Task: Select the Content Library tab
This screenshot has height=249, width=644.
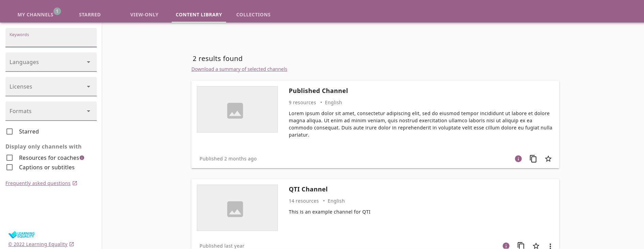Action: [x=199, y=15]
